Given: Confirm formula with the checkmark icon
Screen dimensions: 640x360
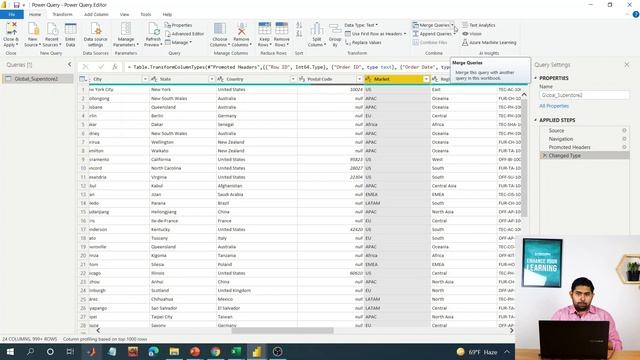Looking at the screenshot, I should [100, 67].
